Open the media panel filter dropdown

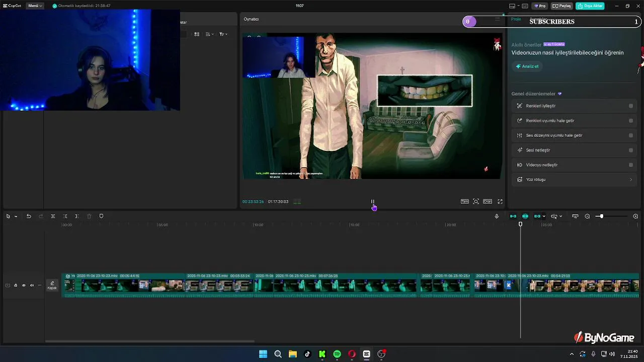tap(223, 34)
